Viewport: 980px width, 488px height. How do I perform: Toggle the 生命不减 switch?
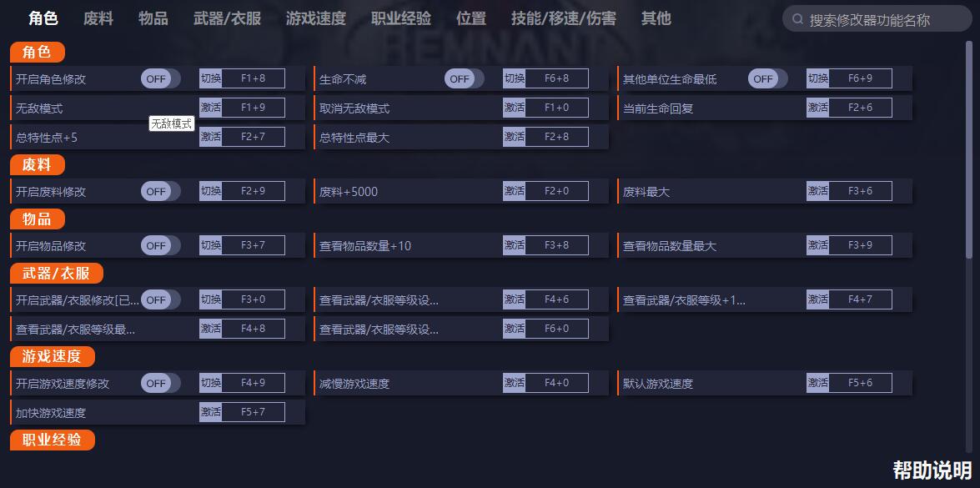point(465,78)
